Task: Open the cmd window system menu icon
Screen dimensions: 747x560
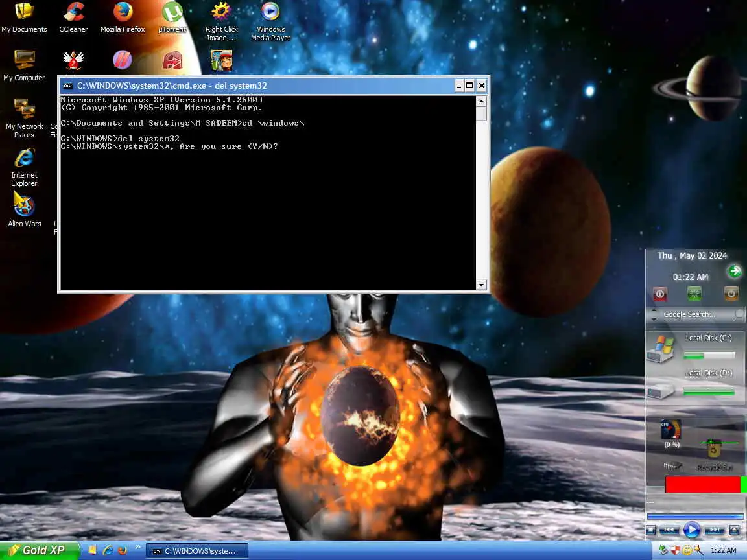Action: (67, 86)
